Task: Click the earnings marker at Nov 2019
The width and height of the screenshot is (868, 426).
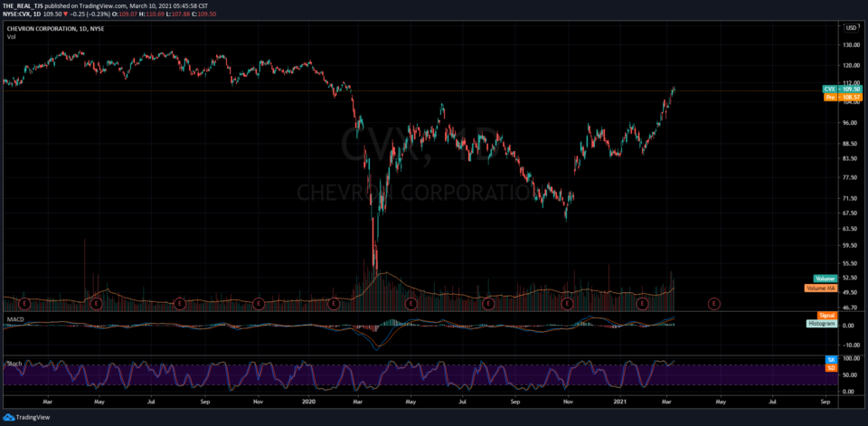Action: coord(258,304)
